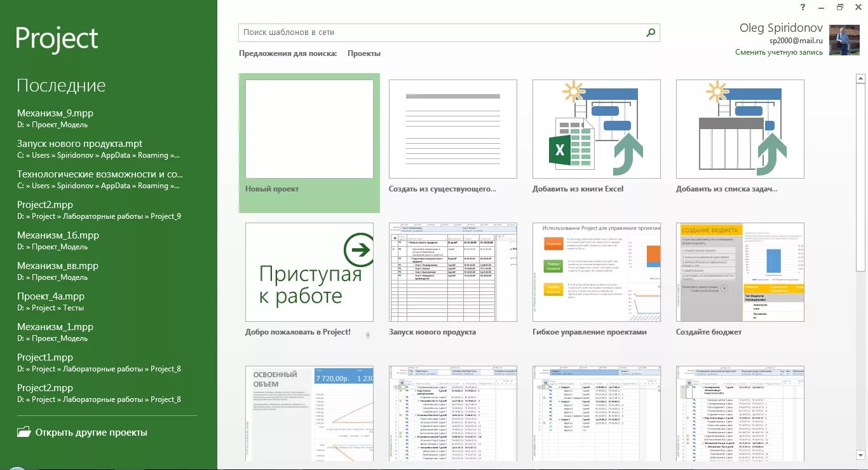Open Открыть другие проекты

pyautogui.click(x=91, y=432)
